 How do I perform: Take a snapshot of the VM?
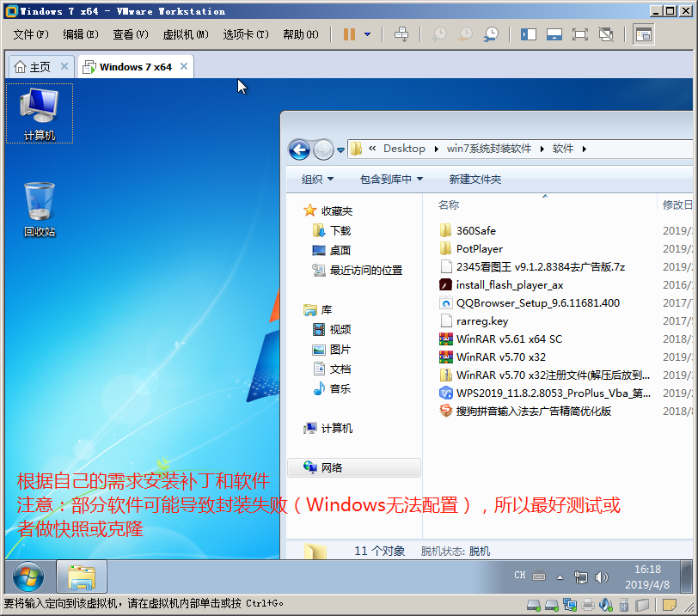(439, 34)
